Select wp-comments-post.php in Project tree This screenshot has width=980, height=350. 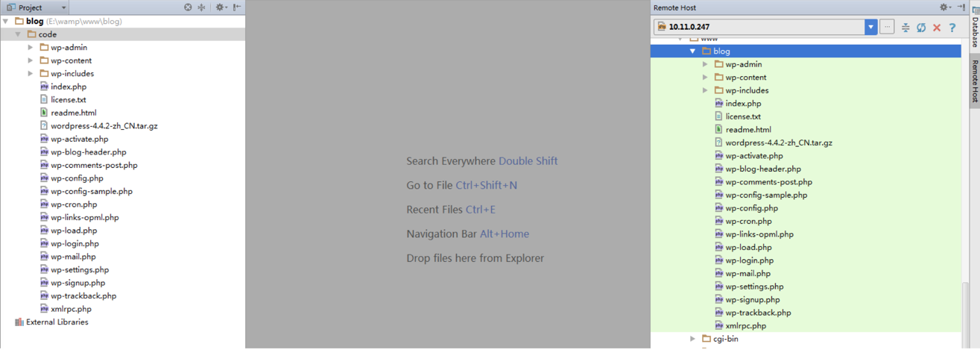pyautogui.click(x=94, y=165)
